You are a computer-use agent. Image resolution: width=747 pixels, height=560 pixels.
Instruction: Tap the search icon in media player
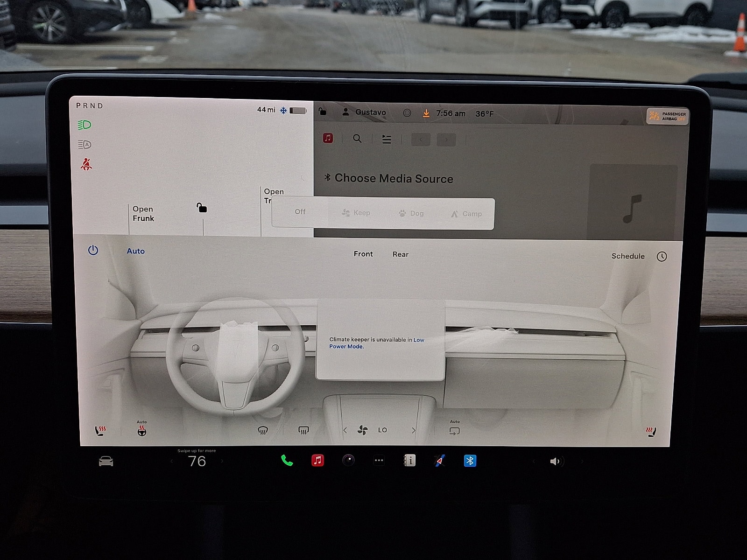coord(357,139)
